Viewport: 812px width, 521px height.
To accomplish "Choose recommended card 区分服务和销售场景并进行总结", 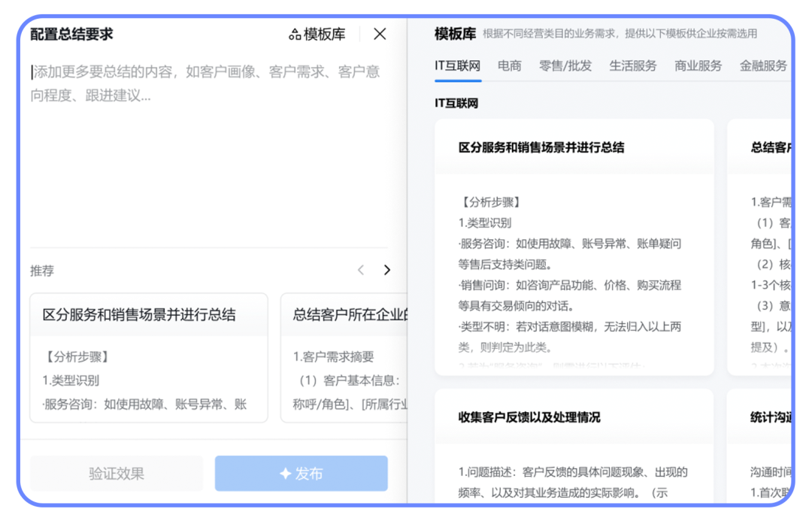I will click(149, 357).
